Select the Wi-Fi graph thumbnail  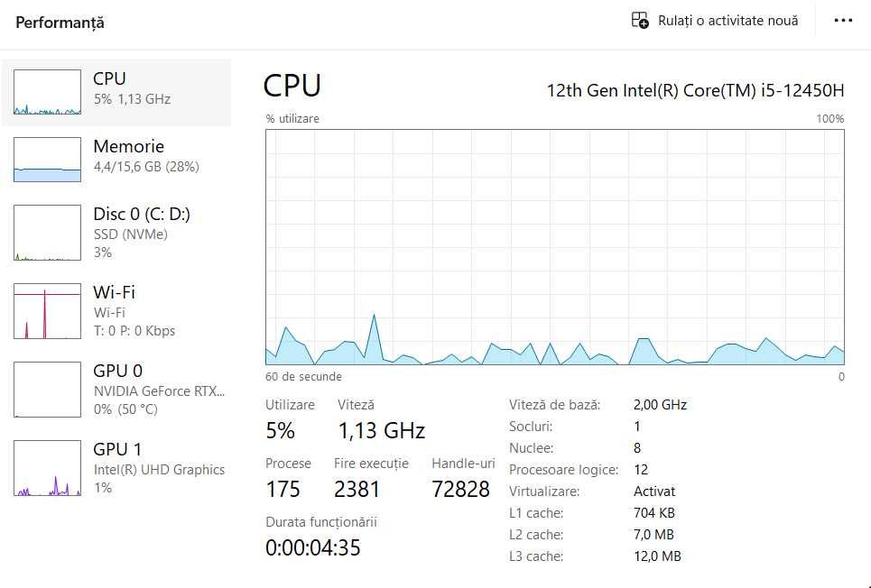click(47, 311)
